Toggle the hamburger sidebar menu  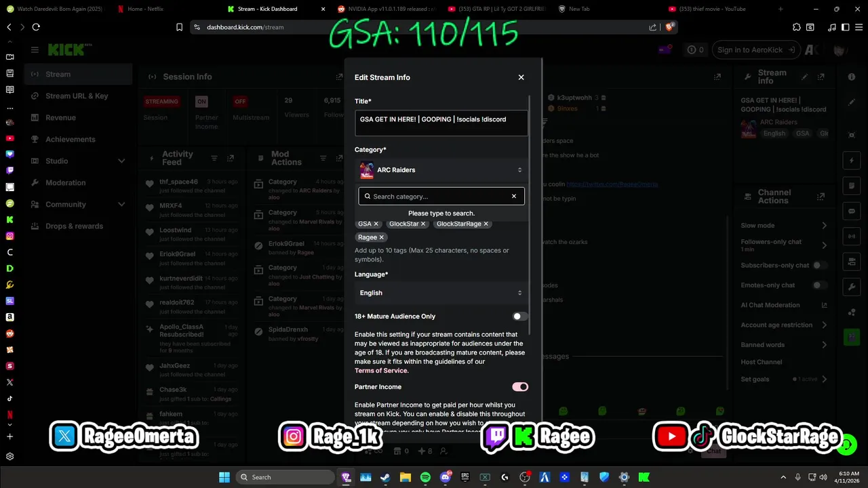35,49
